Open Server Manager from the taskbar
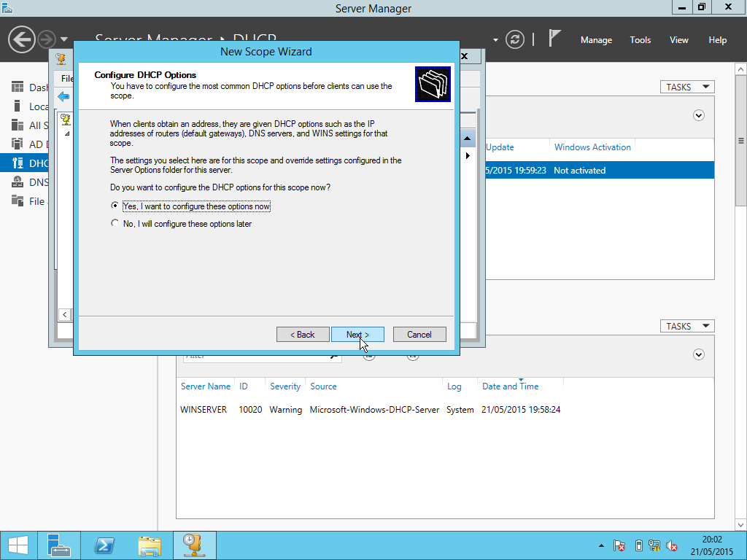747x560 pixels. pos(58,545)
